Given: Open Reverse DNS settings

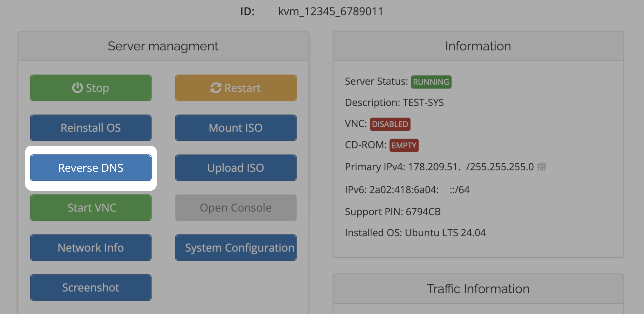Looking at the screenshot, I should pos(91,168).
